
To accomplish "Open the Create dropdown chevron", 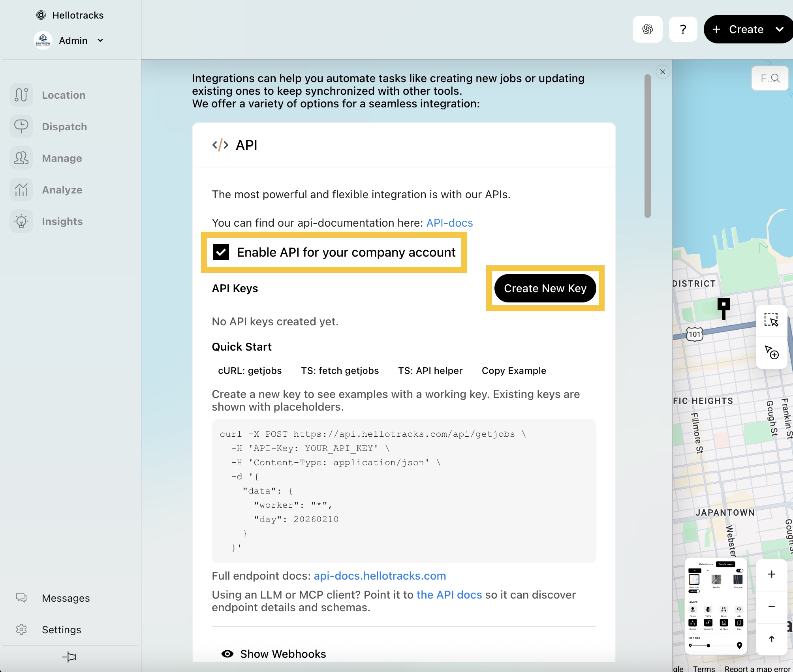I will (779, 29).
